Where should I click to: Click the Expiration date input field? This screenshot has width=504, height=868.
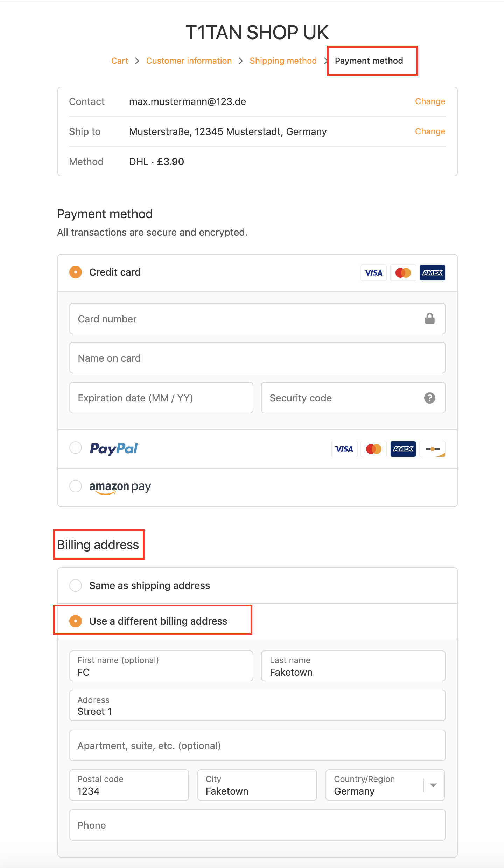[161, 398]
